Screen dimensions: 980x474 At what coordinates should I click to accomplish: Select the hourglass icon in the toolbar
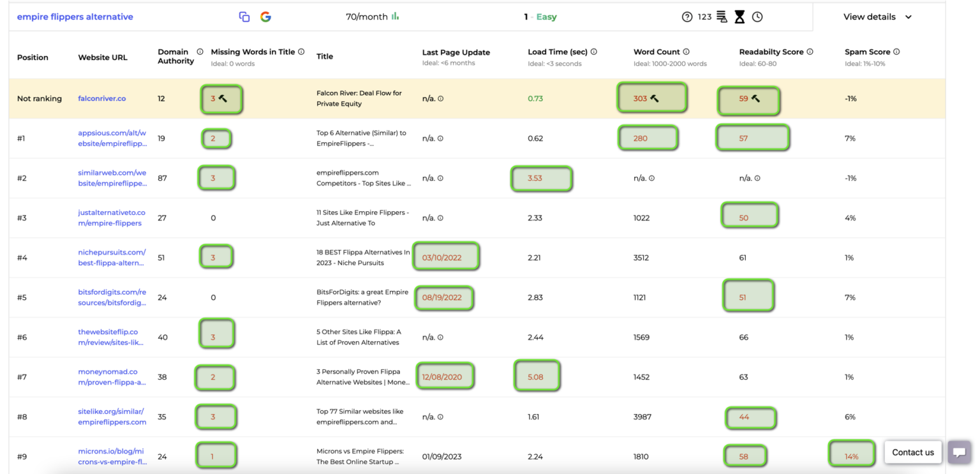739,16
